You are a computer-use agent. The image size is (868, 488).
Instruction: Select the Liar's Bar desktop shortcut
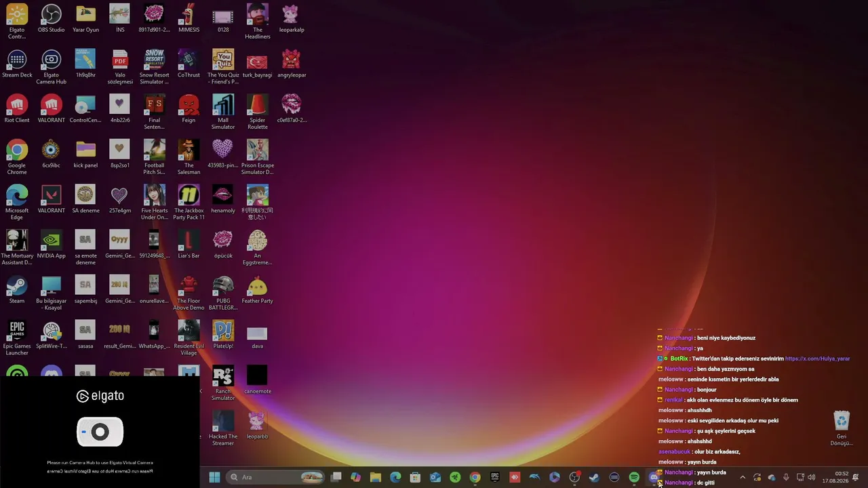[189, 245]
